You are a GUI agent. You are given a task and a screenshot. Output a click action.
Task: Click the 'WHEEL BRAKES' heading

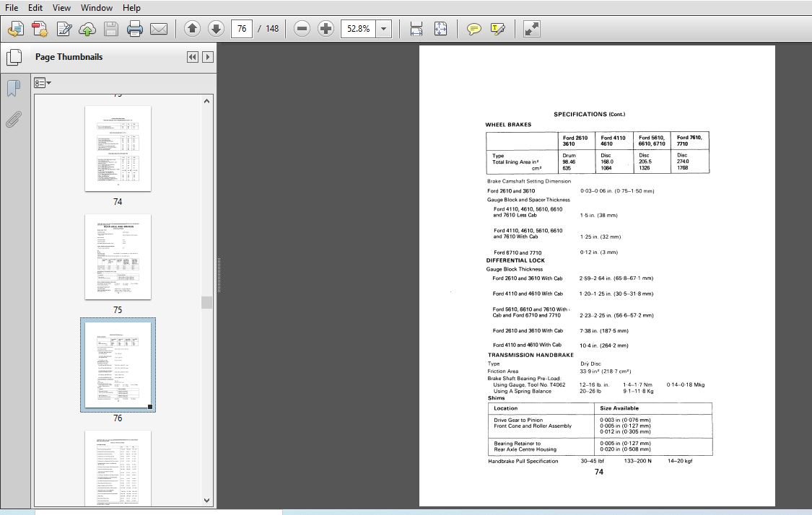click(508, 125)
